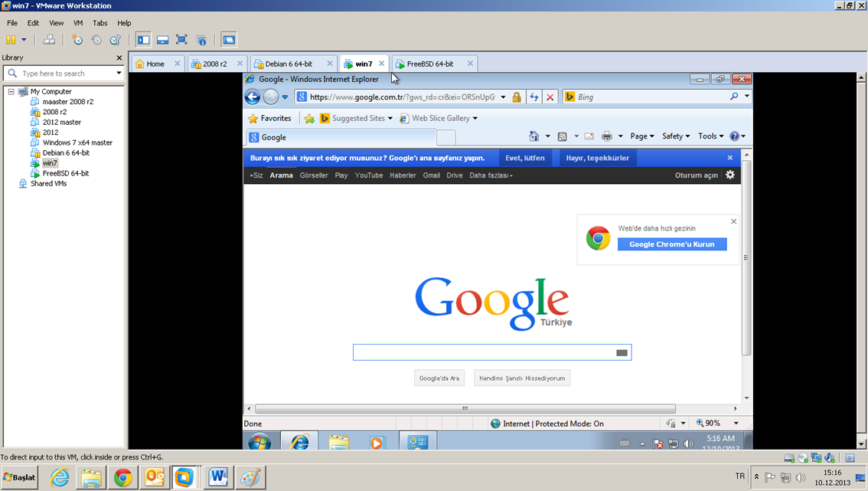Click the IE stop loading button
This screenshot has height=491, width=868.
click(x=550, y=97)
